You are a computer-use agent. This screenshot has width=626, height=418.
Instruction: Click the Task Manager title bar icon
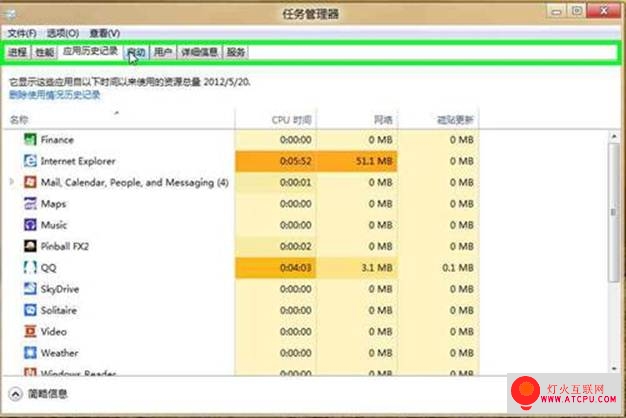tap(11, 14)
